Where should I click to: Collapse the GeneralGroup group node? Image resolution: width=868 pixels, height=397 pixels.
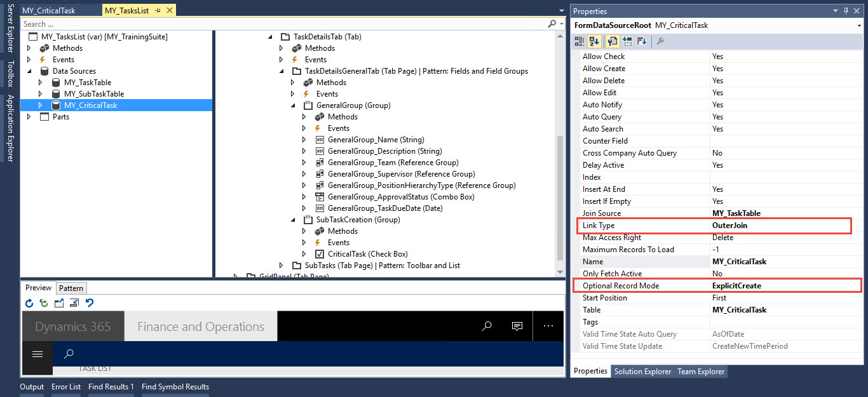click(292, 105)
